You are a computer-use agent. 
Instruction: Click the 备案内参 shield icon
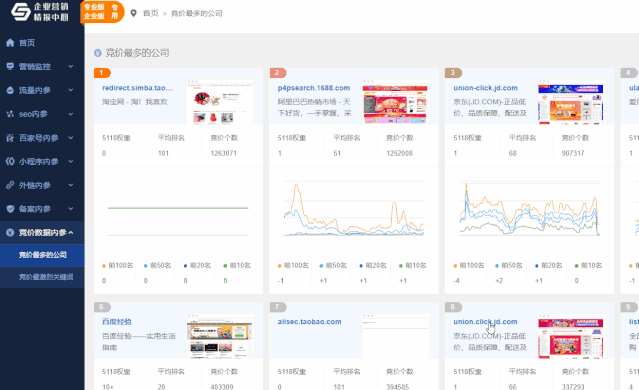click(x=10, y=209)
